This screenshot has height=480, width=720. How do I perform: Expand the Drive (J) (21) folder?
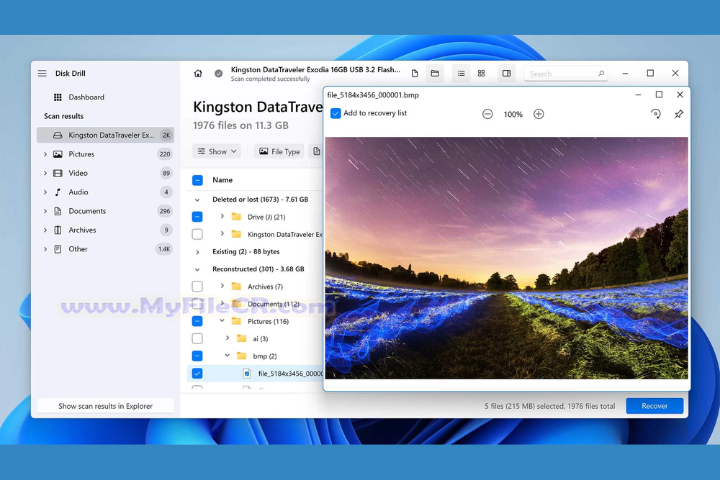pyautogui.click(x=222, y=216)
